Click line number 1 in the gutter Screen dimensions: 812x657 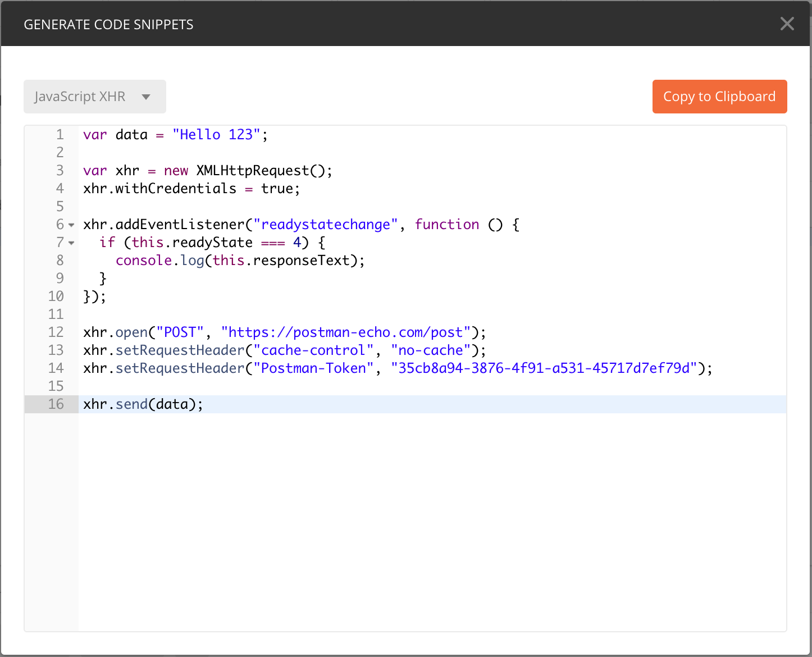pyautogui.click(x=60, y=134)
